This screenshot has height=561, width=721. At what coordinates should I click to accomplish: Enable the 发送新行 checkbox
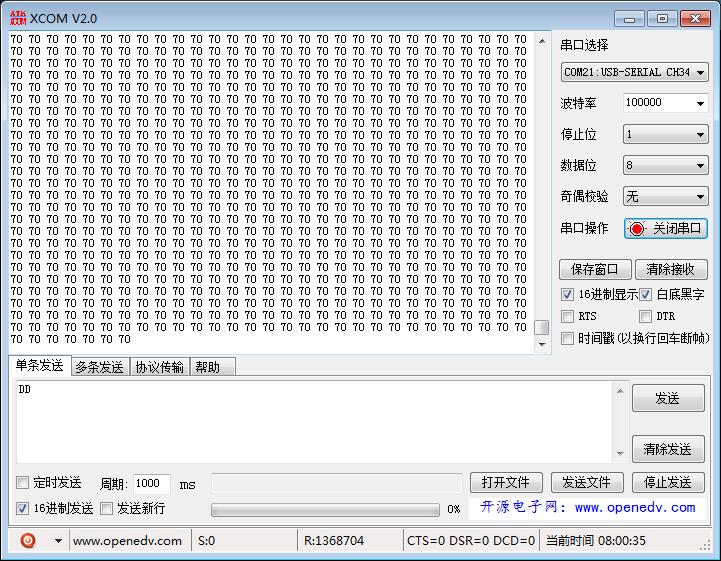click(106, 508)
